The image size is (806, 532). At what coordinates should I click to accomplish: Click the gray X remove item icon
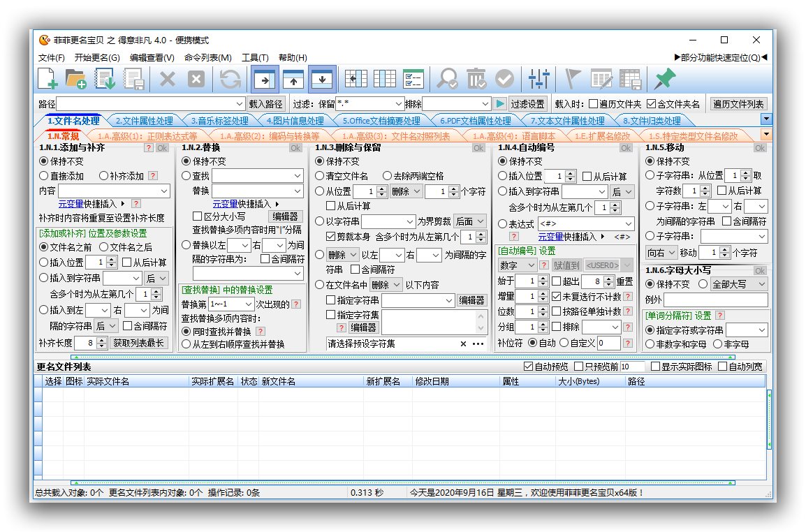(x=167, y=79)
